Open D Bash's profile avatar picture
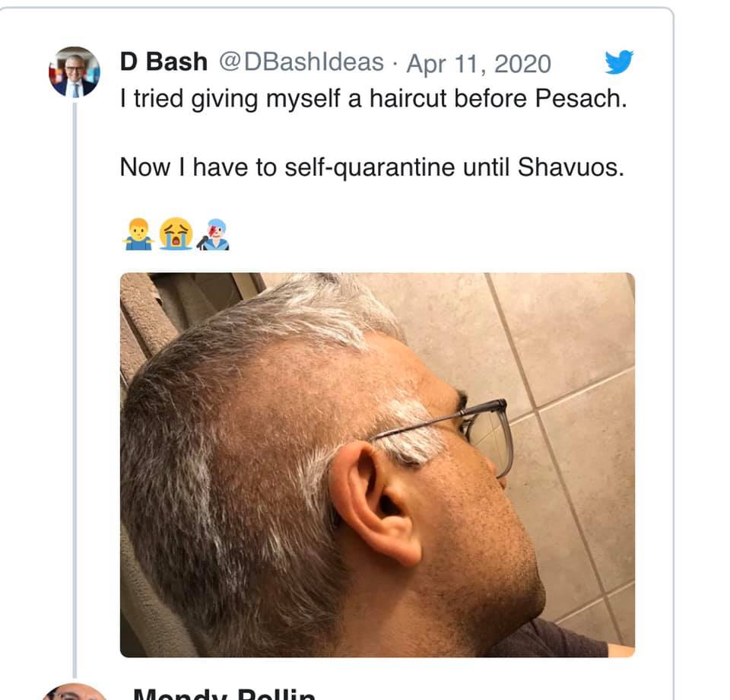 75,72
